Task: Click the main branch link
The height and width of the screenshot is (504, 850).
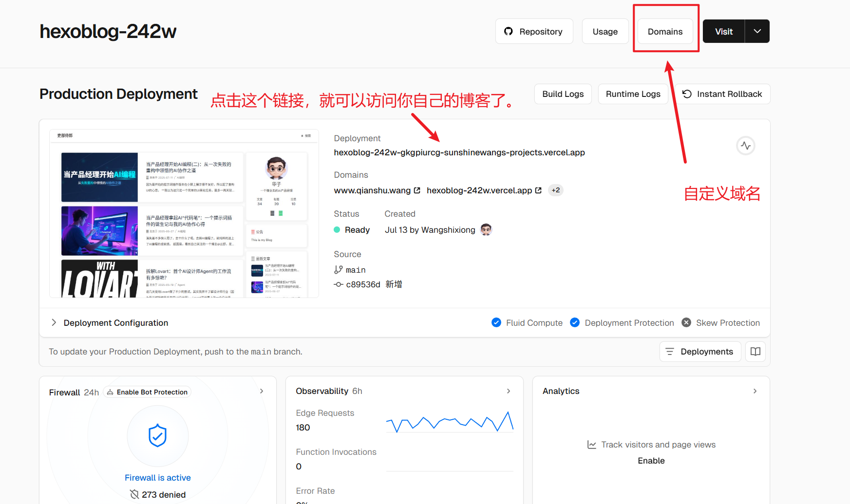Action: pyautogui.click(x=356, y=270)
